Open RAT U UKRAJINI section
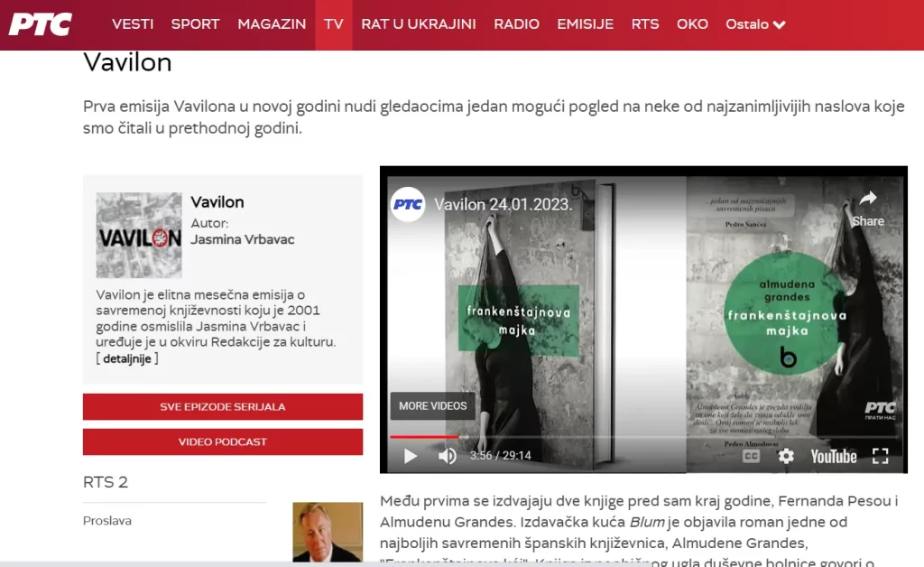Image resolution: width=924 pixels, height=567 pixels. (419, 24)
